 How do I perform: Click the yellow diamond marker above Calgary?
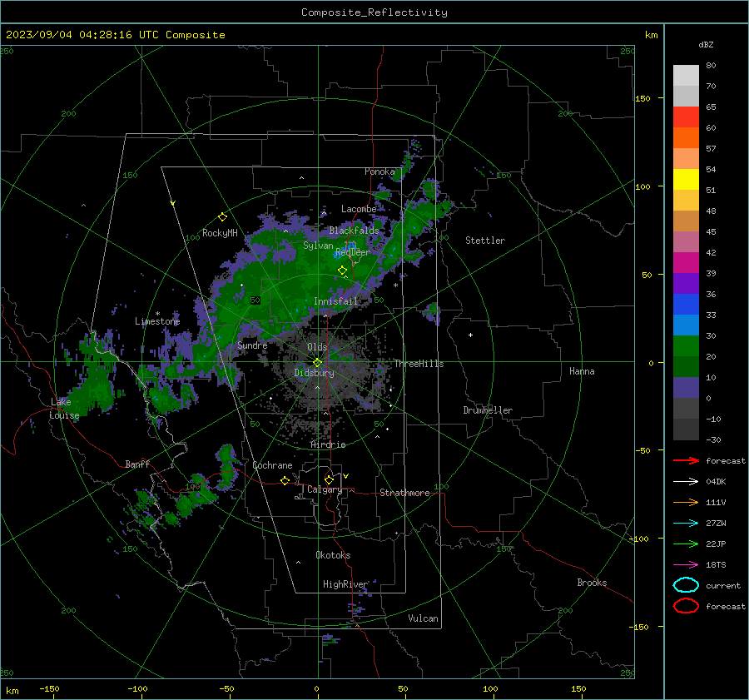coord(329,479)
